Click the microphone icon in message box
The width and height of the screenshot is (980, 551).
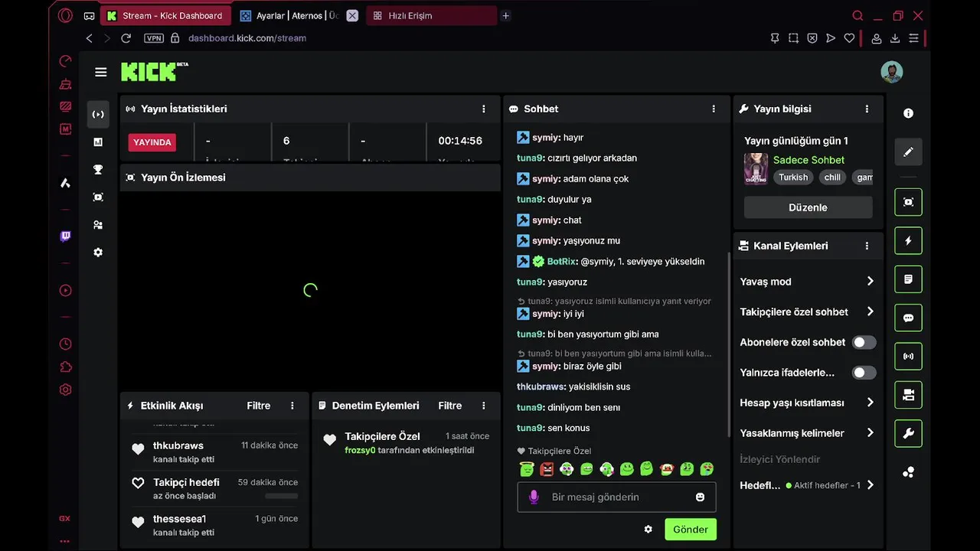point(534,497)
